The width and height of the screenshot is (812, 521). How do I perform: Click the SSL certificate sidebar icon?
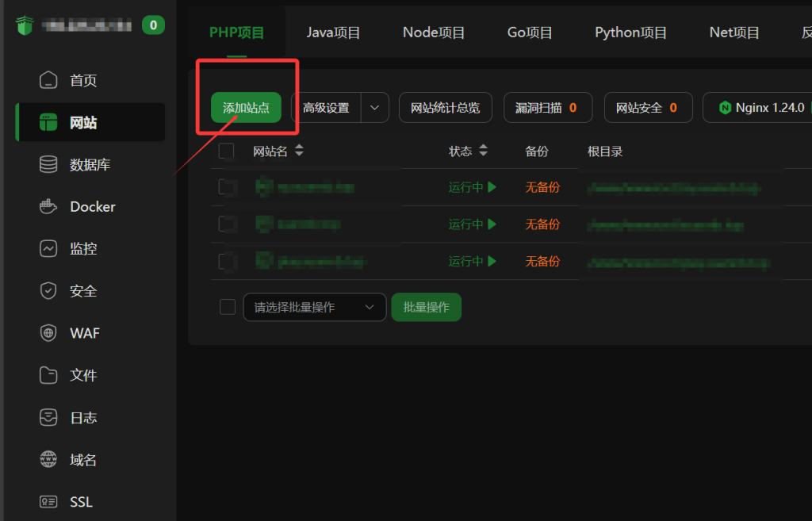[x=48, y=501]
